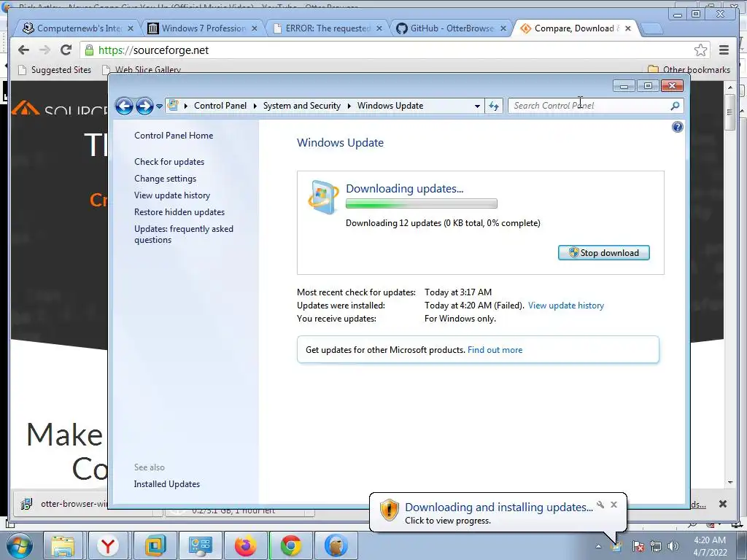Select the Control Panel breadcrumb
The height and width of the screenshot is (560, 747).
click(x=220, y=106)
